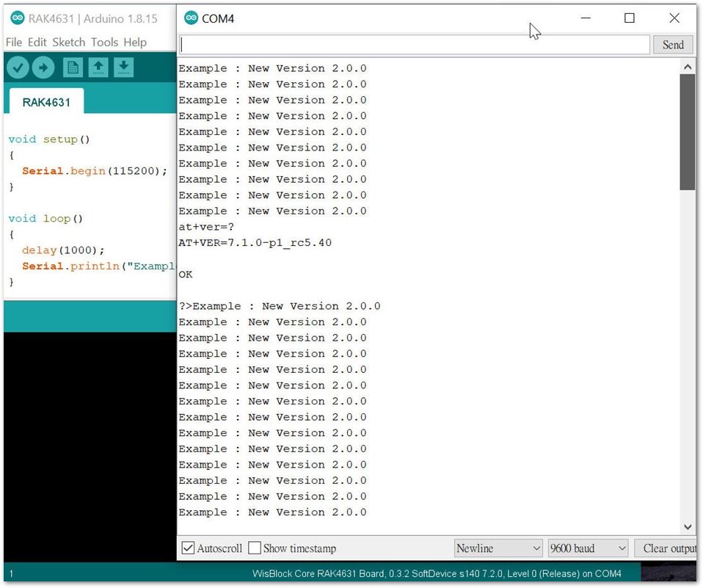The image size is (703, 588).
Task: Click the serial monitor scrollbar thumb
Action: click(687, 132)
